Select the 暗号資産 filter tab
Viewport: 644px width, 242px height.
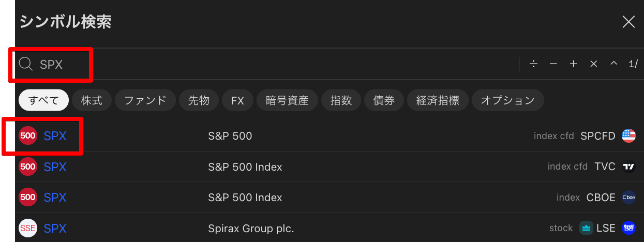(x=287, y=100)
